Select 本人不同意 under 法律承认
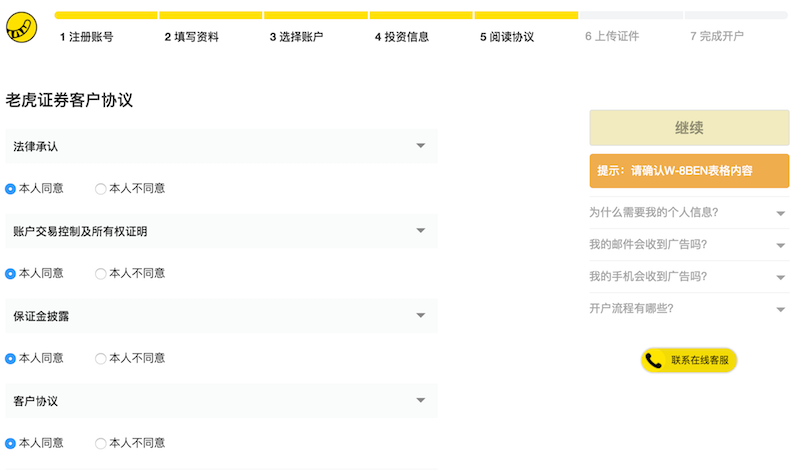Image resolution: width=800 pixels, height=470 pixels. [101, 189]
